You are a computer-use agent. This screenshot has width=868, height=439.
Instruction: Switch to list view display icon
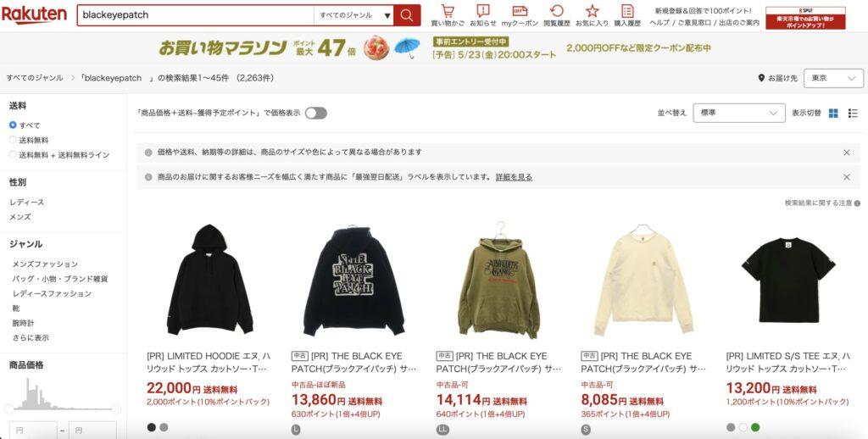click(853, 113)
